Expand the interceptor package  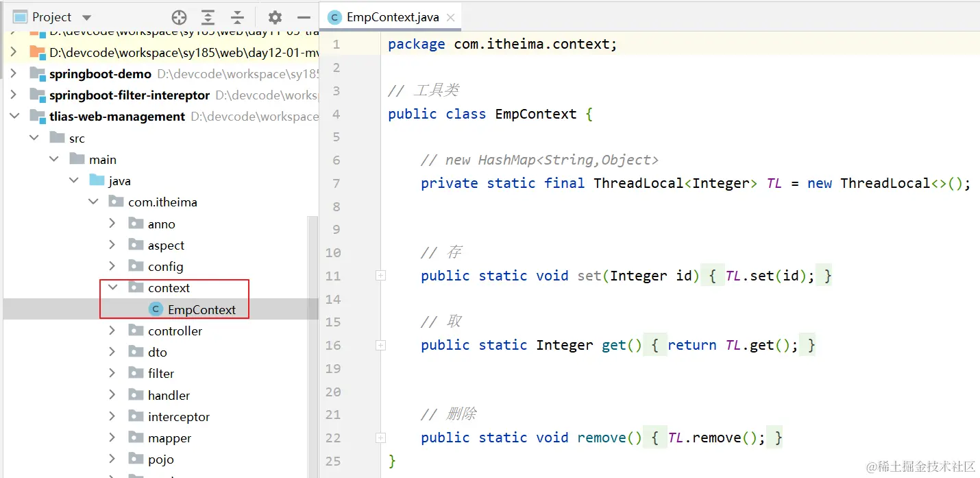point(112,416)
